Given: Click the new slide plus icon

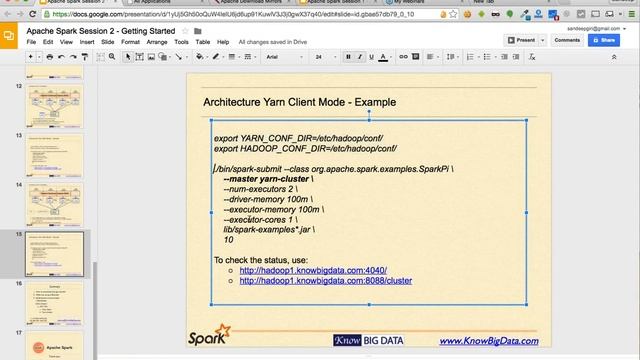Looking at the screenshot, I should coord(31,57).
